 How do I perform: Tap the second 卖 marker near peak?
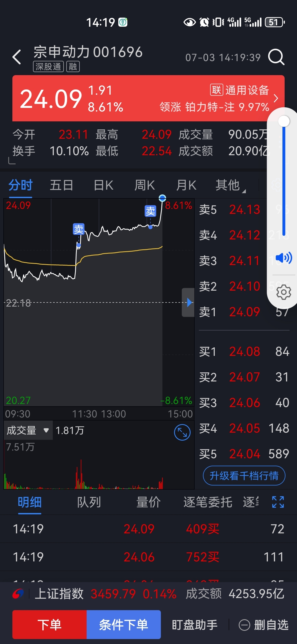(x=150, y=211)
